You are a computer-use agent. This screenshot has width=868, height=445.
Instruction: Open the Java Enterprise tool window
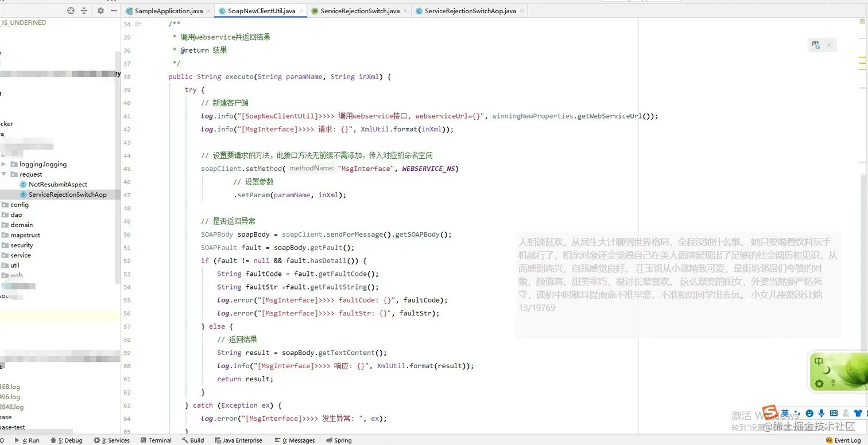tap(238, 440)
